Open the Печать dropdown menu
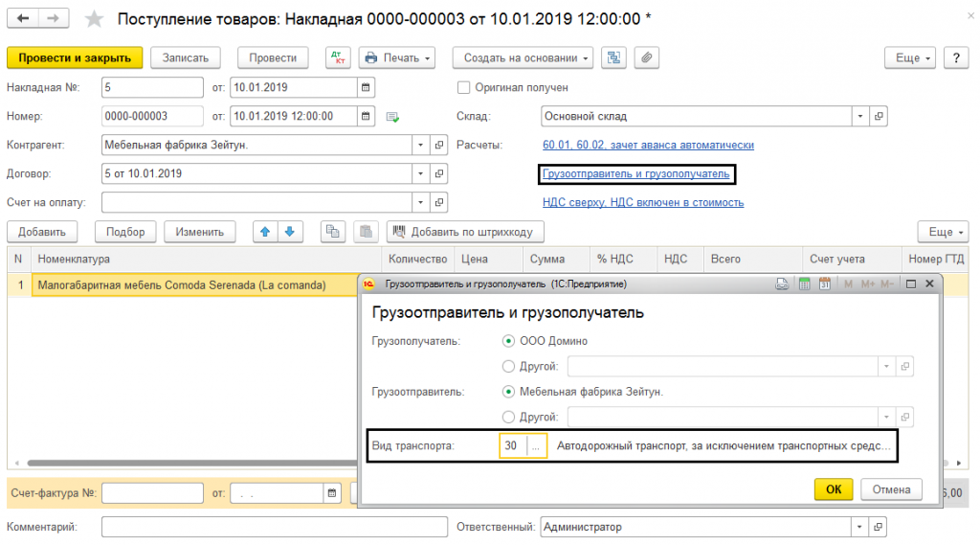980x545 pixels. pos(397,57)
